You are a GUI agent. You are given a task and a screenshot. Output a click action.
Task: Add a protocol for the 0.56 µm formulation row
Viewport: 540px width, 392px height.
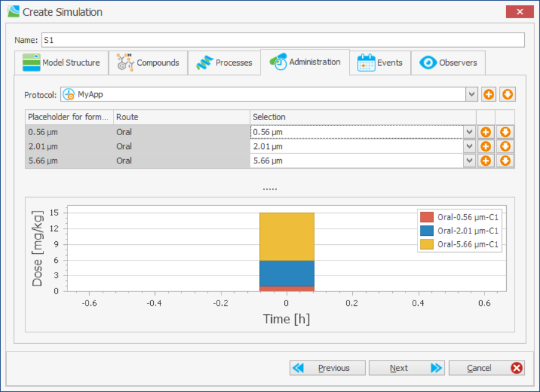pos(486,131)
